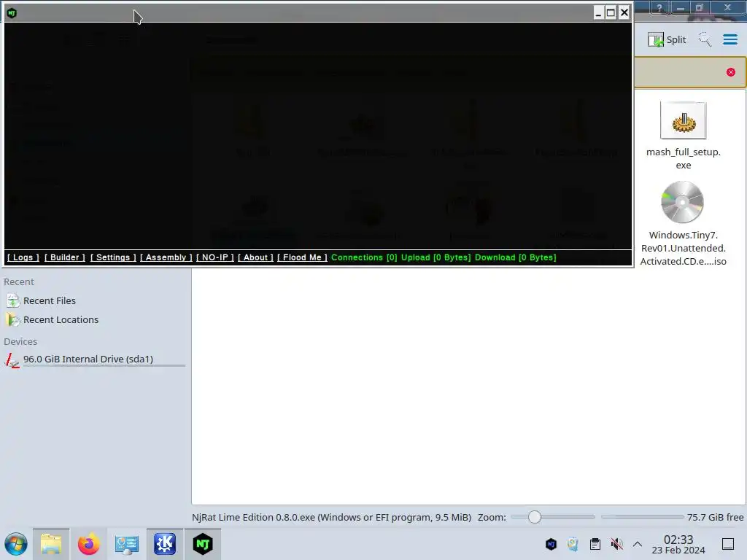This screenshot has height=560, width=747.
Task: Open the Start menu launcher
Action: (16, 544)
